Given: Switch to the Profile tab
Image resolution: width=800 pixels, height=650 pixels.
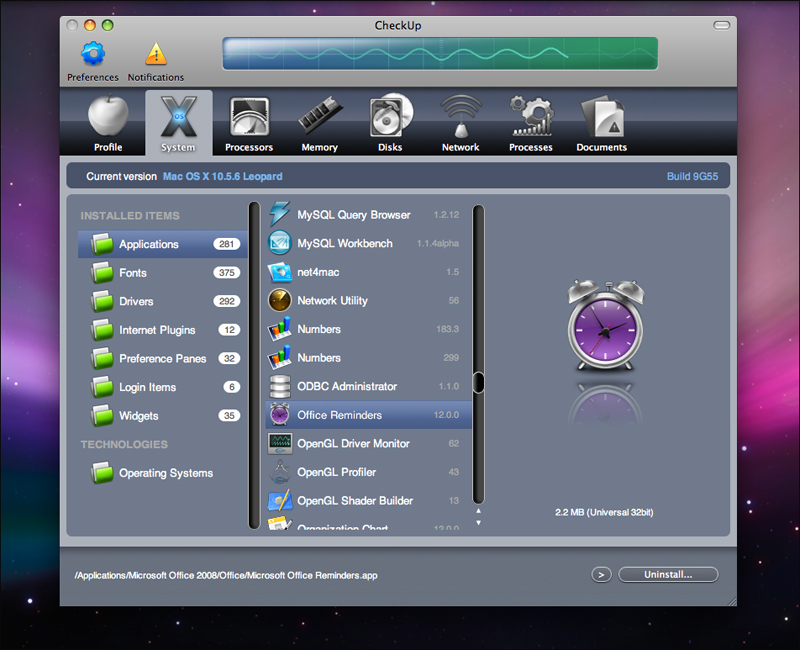Looking at the screenshot, I should [x=108, y=124].
